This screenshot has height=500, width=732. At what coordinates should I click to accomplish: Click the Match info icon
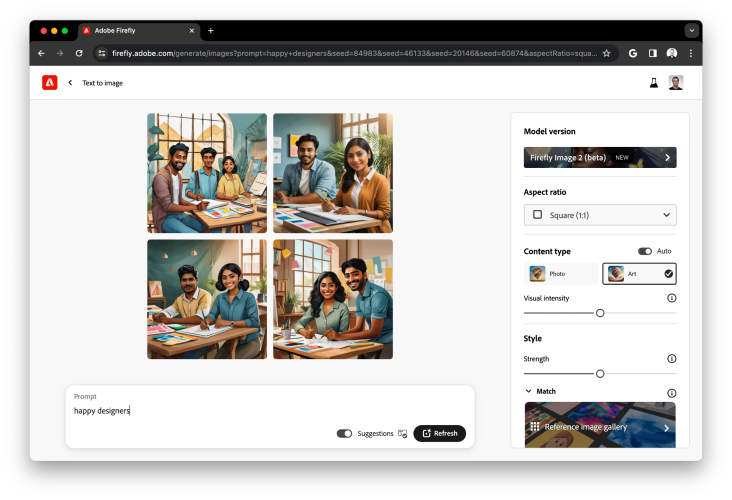(671, 393)
